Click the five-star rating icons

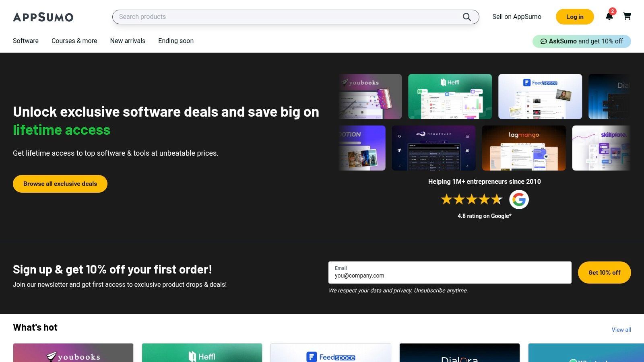[x=471, y=200]
